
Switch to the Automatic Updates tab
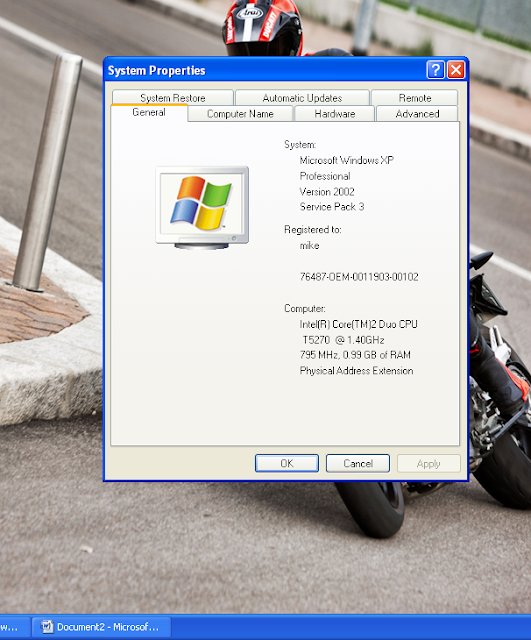pyautogui.click(x=302, y=98)
